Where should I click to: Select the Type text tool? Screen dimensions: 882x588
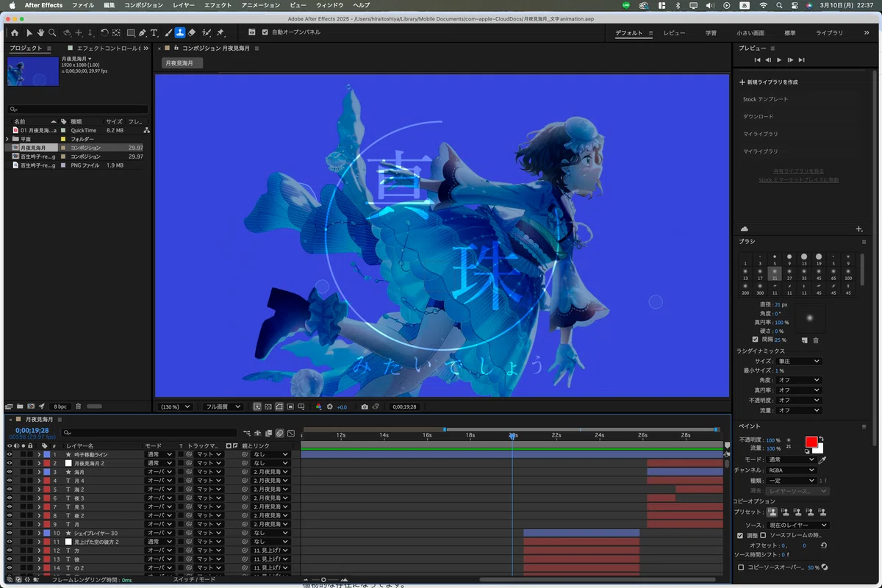pyautogui.click(x=154, y=33)
